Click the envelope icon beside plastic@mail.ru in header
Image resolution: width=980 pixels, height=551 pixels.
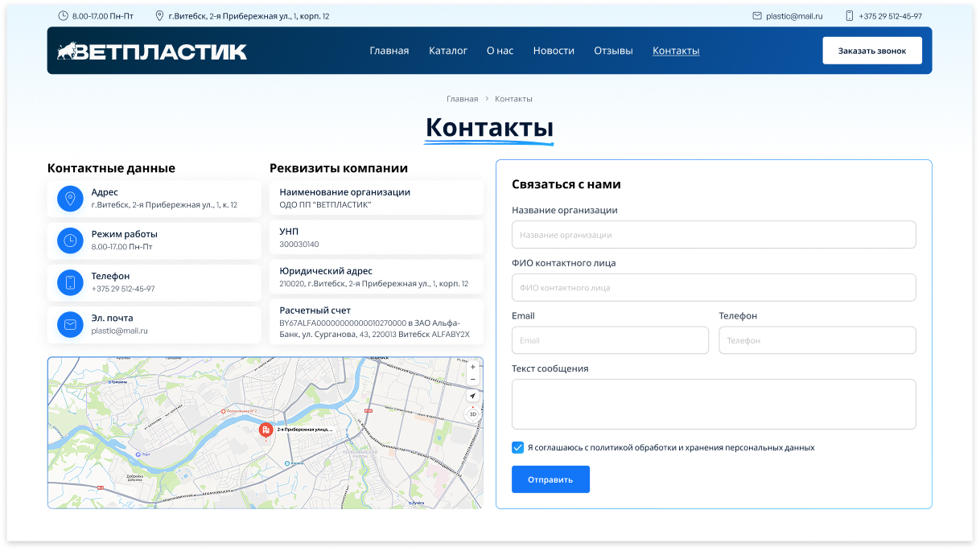pos(760,14)
